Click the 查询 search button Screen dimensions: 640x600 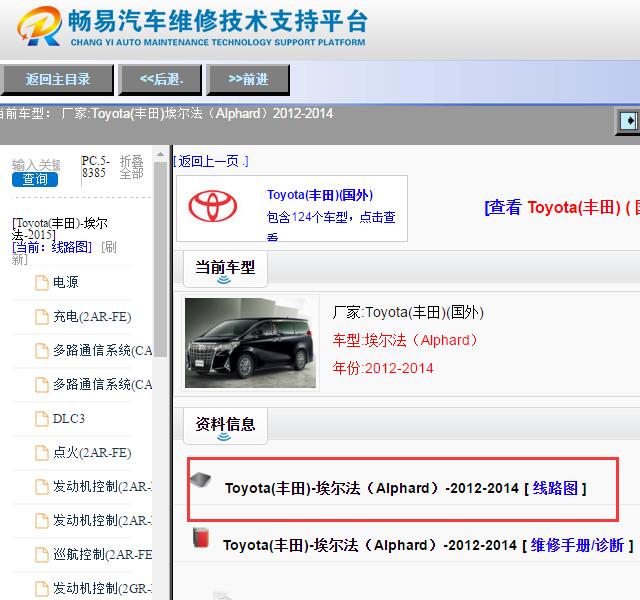click(x=35, y=180)
